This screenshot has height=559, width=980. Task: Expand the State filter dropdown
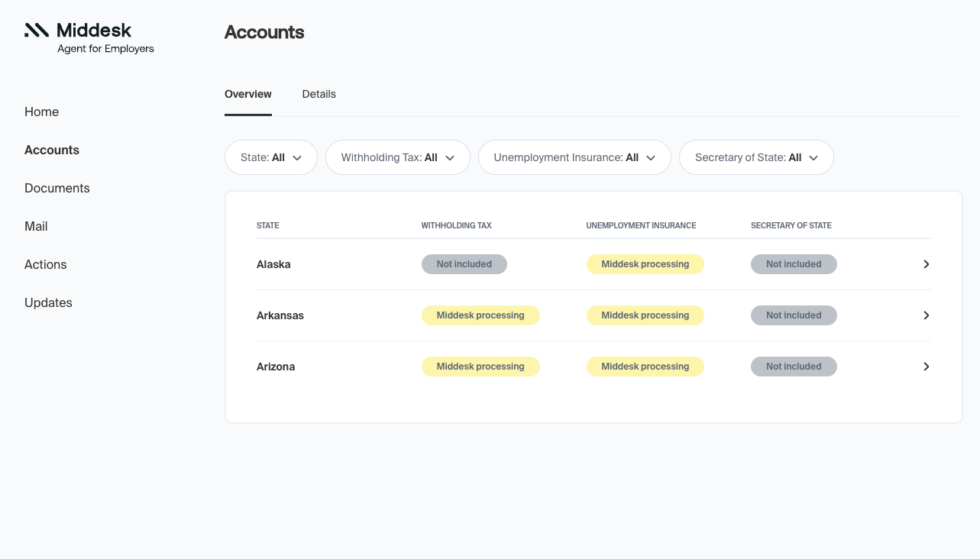coord(271,157)
